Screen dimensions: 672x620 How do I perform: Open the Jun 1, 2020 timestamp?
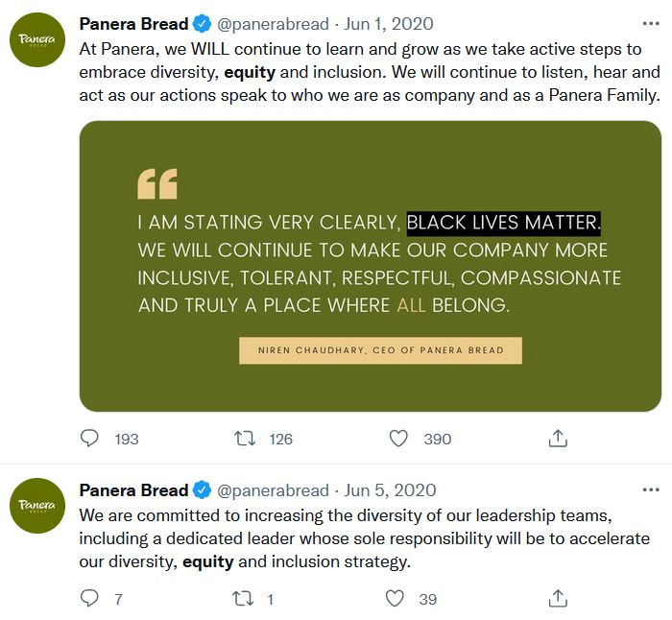point(389,24)
